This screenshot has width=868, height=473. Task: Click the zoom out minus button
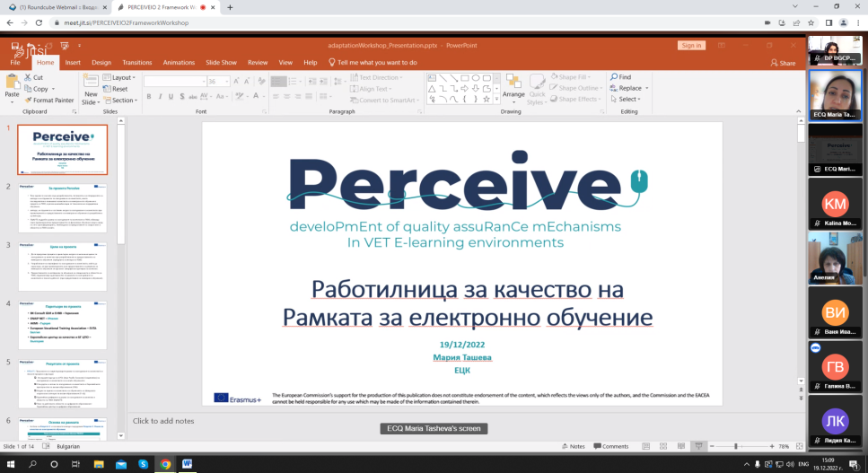[712, 446]
